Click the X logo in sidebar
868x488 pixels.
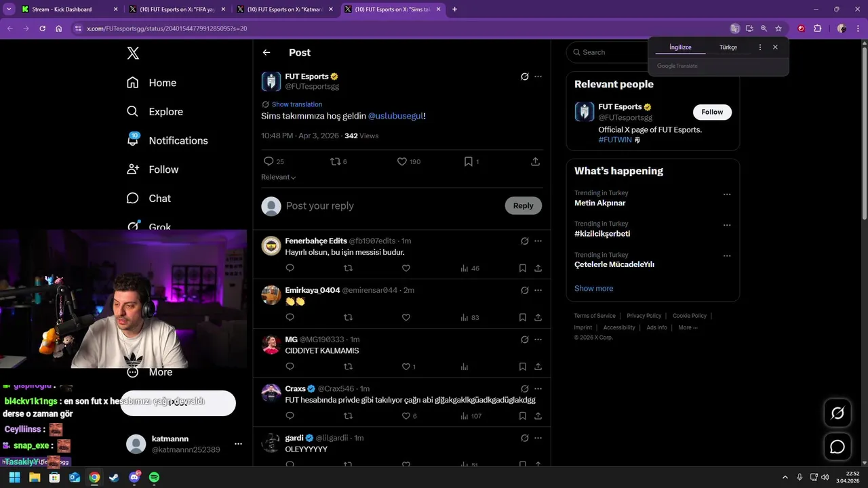point(133,54)
